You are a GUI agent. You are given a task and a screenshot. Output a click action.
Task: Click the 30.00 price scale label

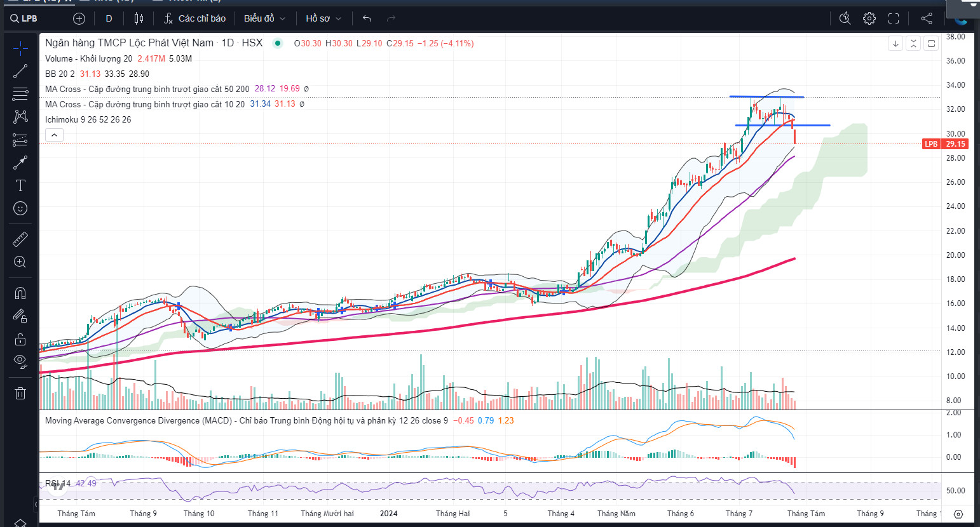pos(955,133)
